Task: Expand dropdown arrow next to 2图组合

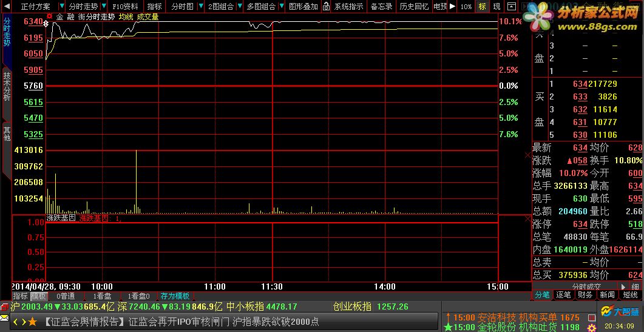Action: pos(239,6)
